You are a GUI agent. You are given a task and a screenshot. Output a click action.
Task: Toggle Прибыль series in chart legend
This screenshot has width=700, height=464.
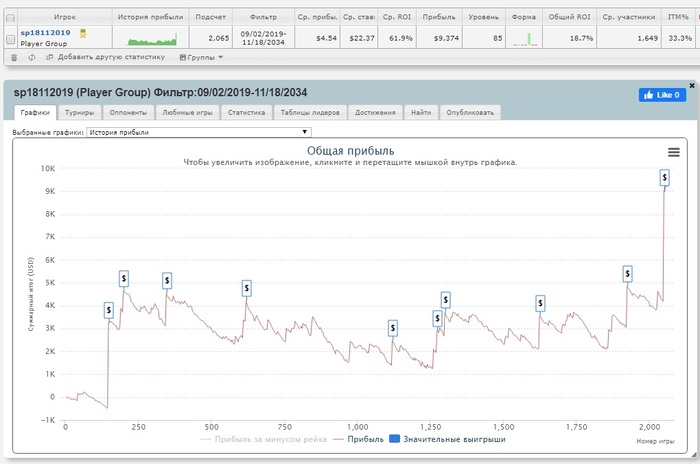tap(359, 439)
